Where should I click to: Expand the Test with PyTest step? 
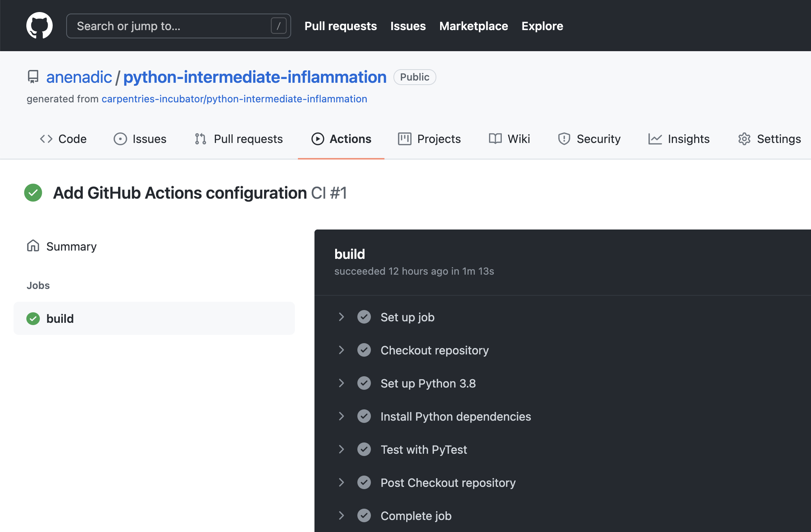(343, 450)
